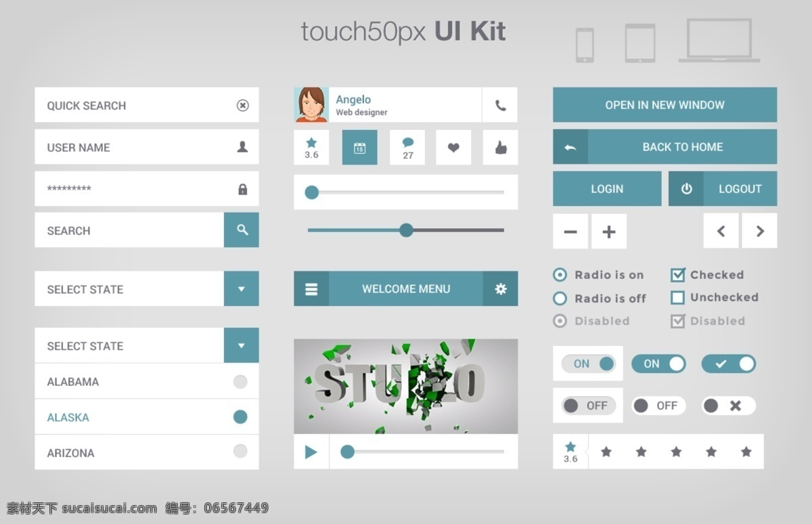Toggle the switch showing a checkmark
The image size is (812, 524).
pyautogui.click(x=729, y=364)
